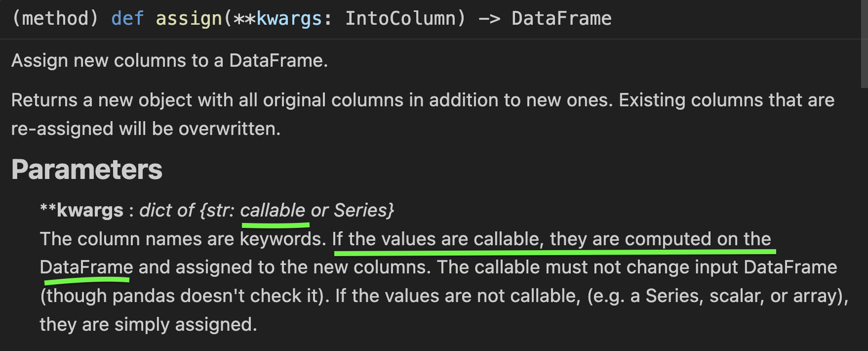Click the sentence "Assign new columns to a DataFrame."
The height and width of the screenshot is (351, 868).
(x=169, y=61)
